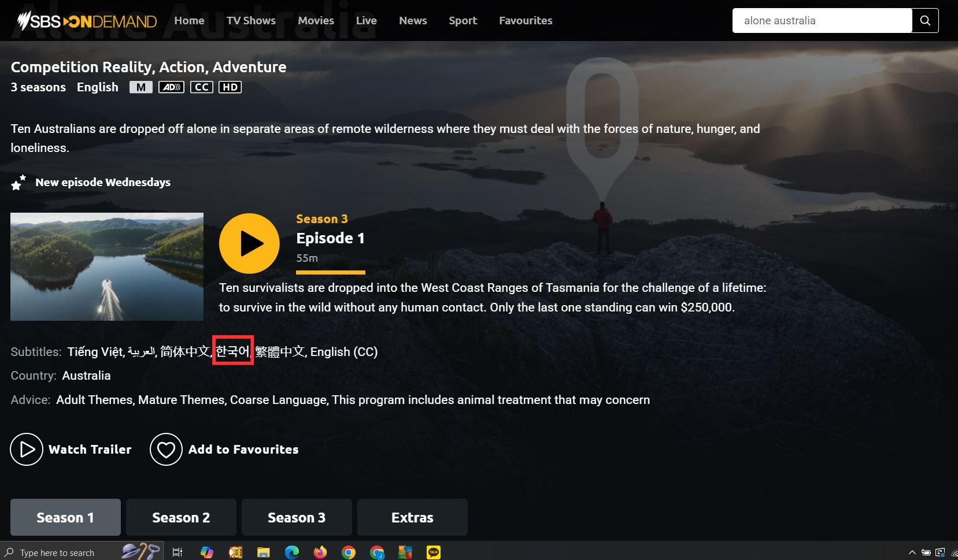Click the episode thumbnail of the lake

(107, 266)
